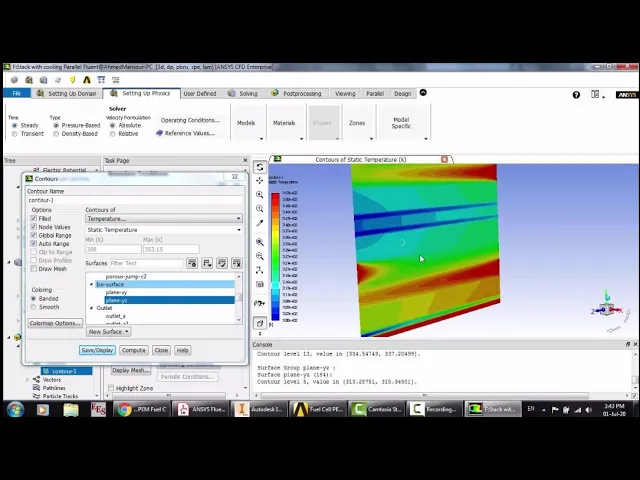
Task: Click the Contour Name input field
Action: pyautogui.click(x=135, y=200)
